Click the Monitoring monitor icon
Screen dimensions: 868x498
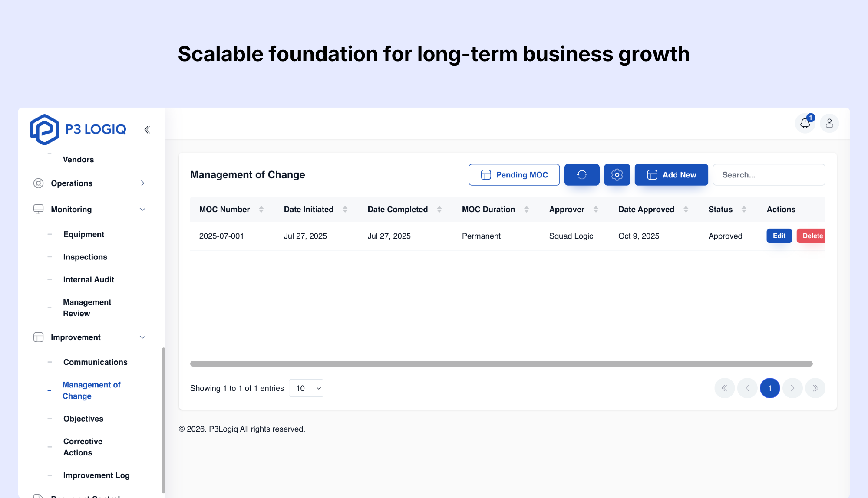39,210
